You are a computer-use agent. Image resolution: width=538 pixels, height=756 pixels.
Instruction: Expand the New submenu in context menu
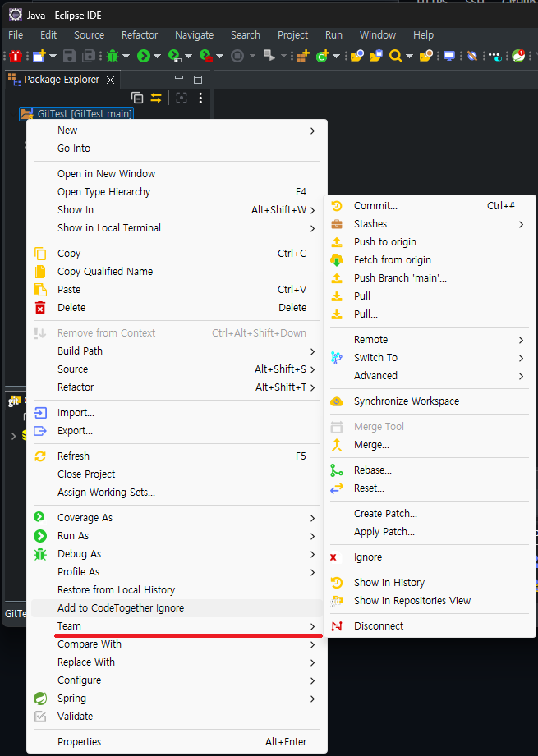(177, 131)
